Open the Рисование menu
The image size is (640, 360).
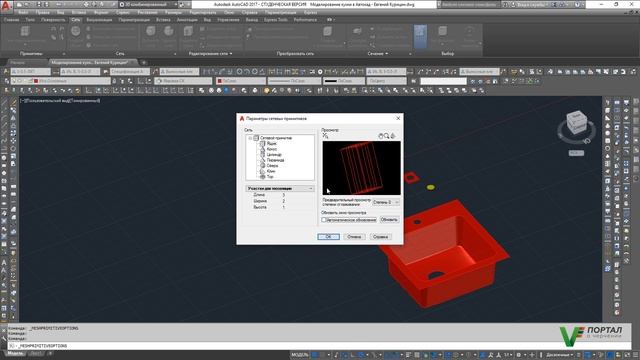[148, 13]
